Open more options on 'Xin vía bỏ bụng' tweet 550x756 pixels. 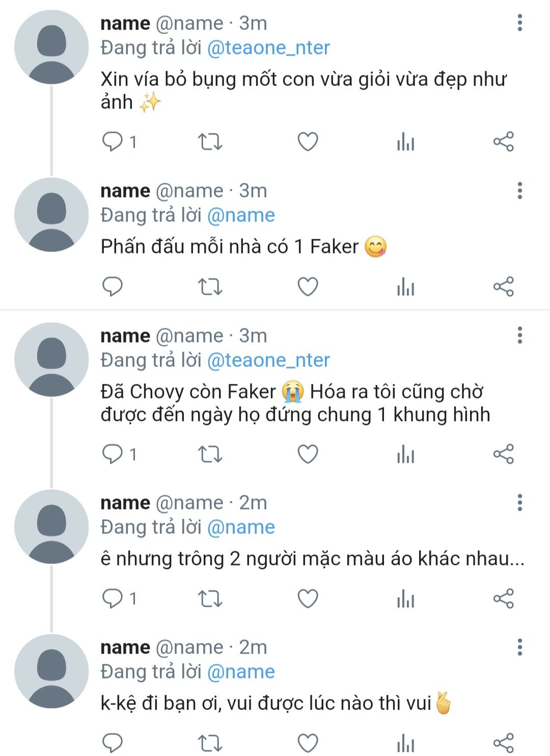click(519, 23)
